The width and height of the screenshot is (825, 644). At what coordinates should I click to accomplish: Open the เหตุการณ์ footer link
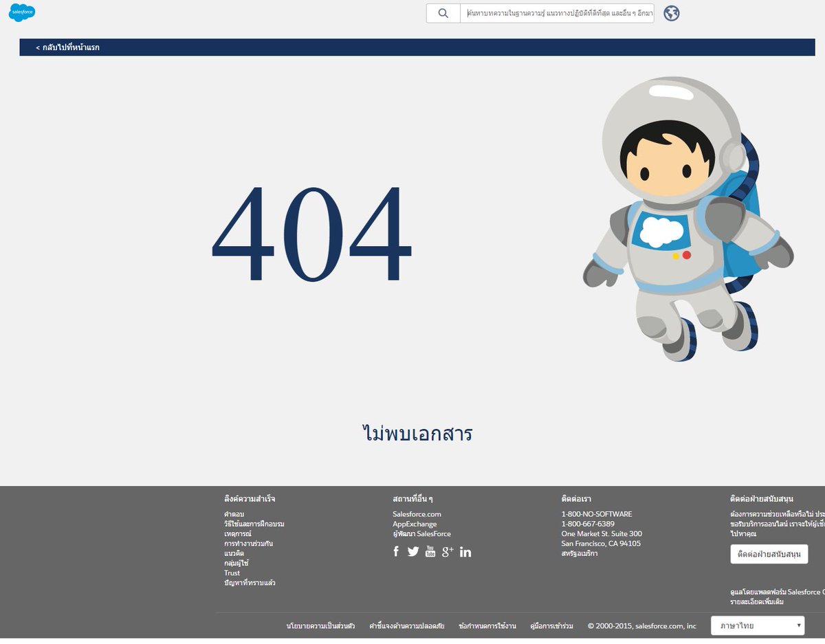point(237,533)
